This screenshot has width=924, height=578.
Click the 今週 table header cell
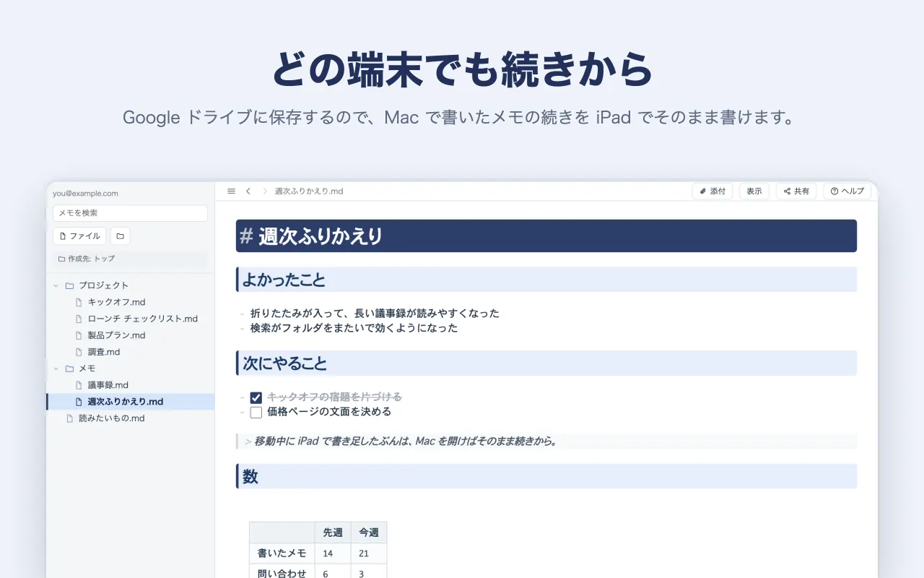tap(369, 532)
